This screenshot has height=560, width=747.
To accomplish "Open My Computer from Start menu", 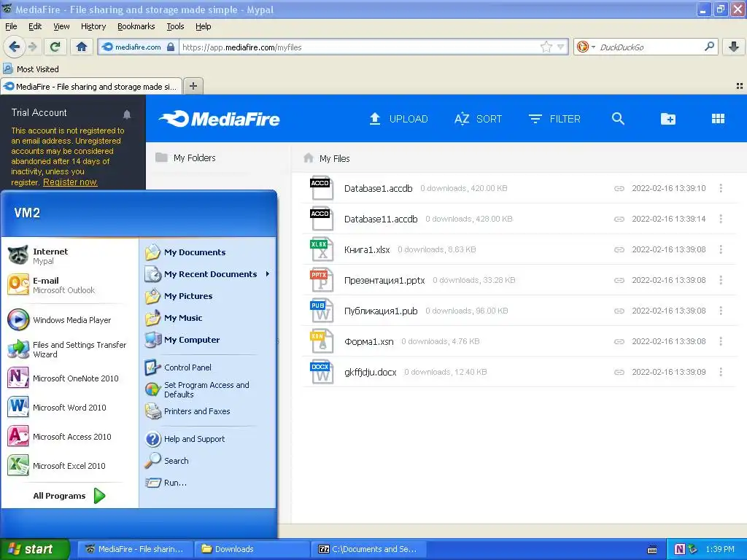I will click(x=192, y=340).
